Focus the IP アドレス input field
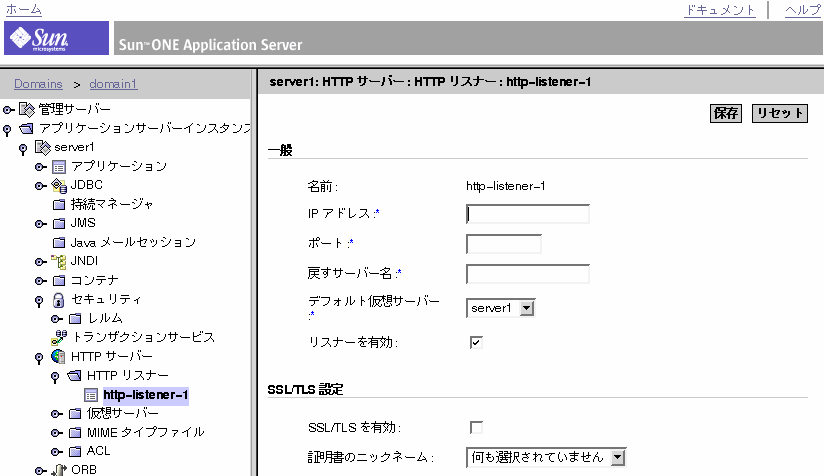Screen dimensions: 824x476 (x=528, y=214)
